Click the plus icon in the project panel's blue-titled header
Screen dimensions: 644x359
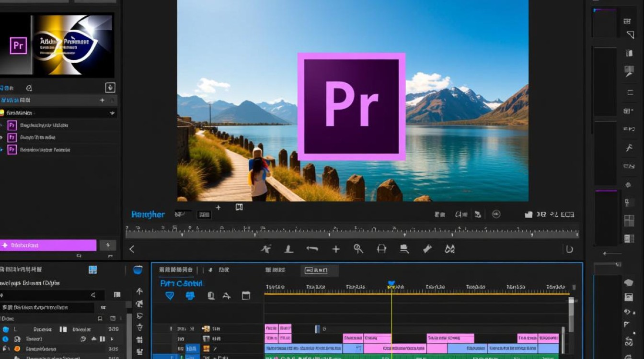coord(102,100)
